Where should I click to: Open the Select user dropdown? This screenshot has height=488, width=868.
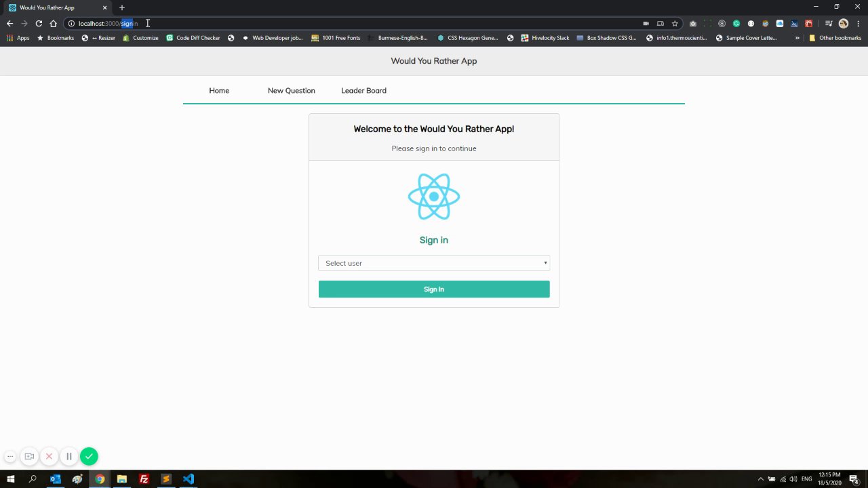click(x=434, y=263)
